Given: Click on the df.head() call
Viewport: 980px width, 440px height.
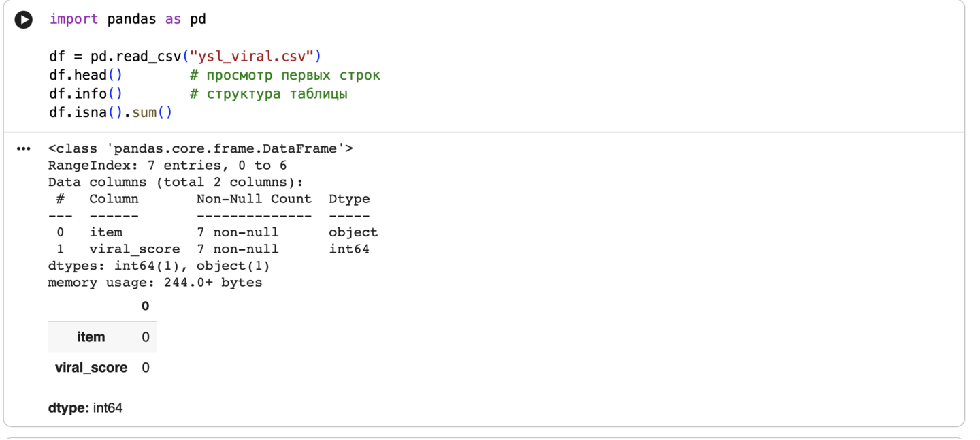Looking at the screenshot, I should tap(86, 75).
